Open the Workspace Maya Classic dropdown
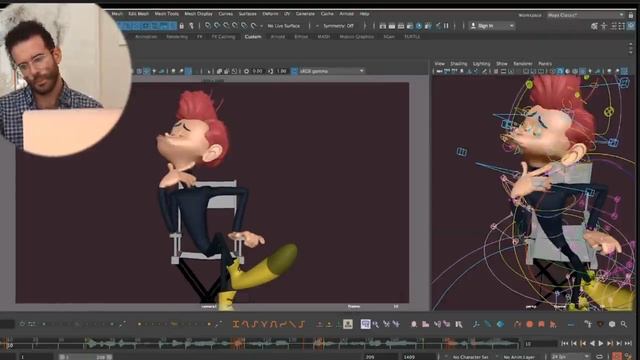640x360 pixels. [x=586, y=15]
